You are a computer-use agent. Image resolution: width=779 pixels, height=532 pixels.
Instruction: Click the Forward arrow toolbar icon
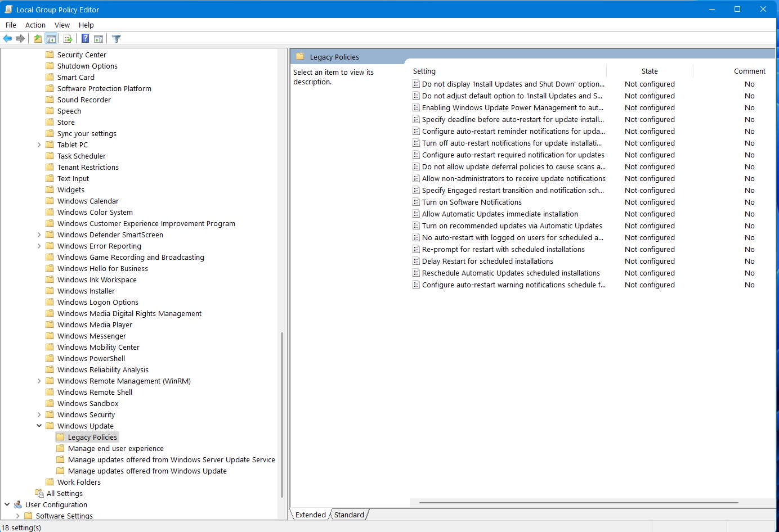pyautogui.click(x=20, y=39)
